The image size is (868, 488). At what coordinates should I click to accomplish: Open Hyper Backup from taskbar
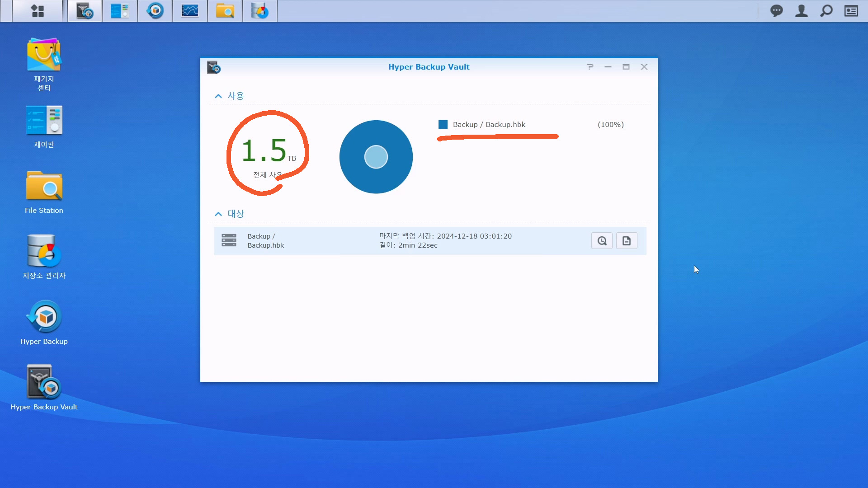click(155, 11)
